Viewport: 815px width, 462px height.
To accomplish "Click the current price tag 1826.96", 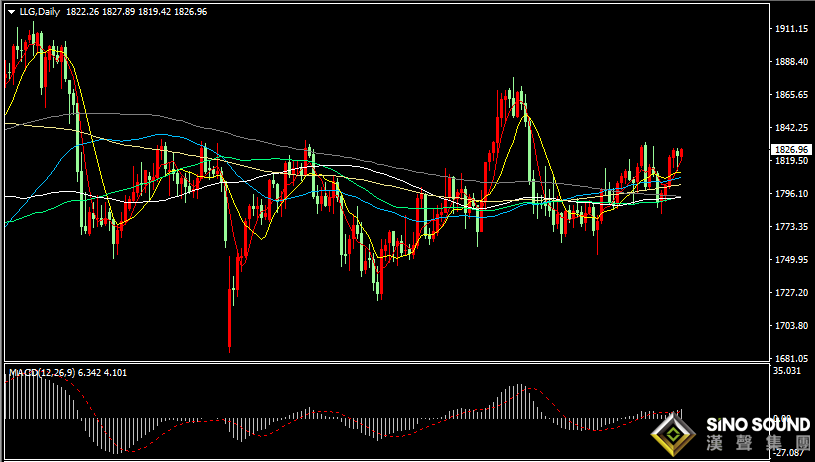I will point(792,150).
